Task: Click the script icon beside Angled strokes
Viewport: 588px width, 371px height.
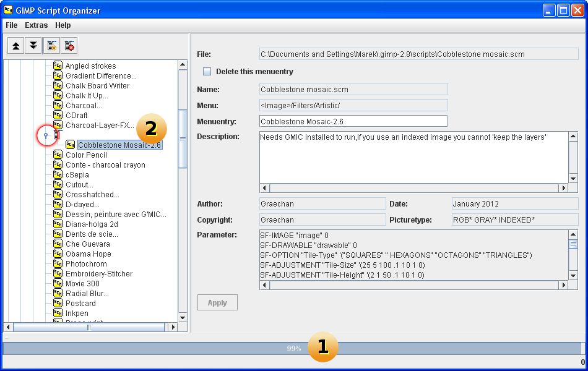Action: click(58, 66)
